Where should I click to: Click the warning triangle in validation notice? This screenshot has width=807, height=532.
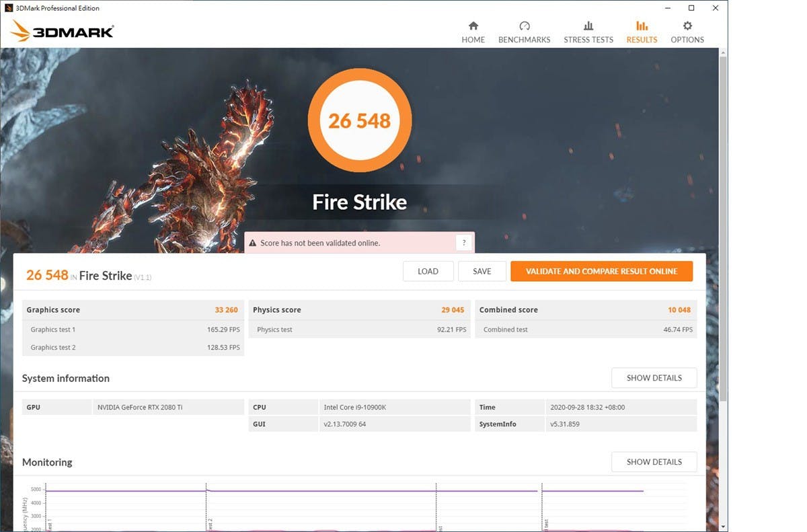tap(253, 243)
